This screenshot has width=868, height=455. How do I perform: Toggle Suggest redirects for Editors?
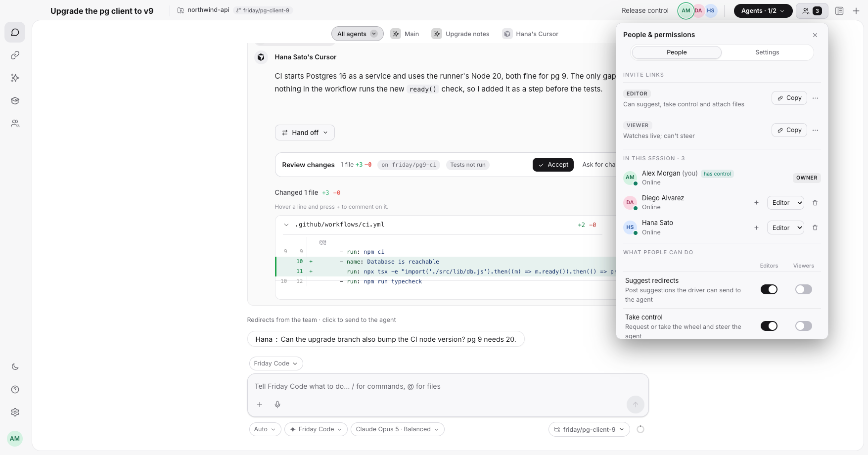pos(769,289)
